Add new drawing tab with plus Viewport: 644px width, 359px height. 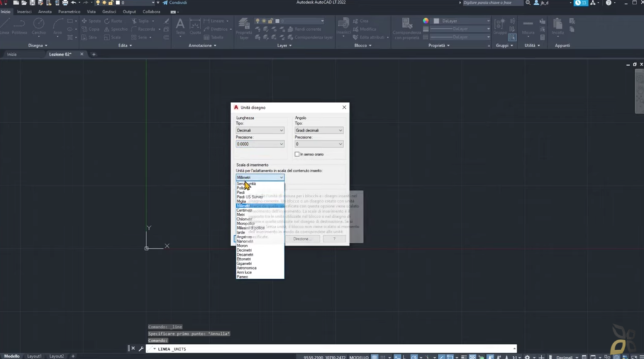pyautogui.click(x=94, y=54)
